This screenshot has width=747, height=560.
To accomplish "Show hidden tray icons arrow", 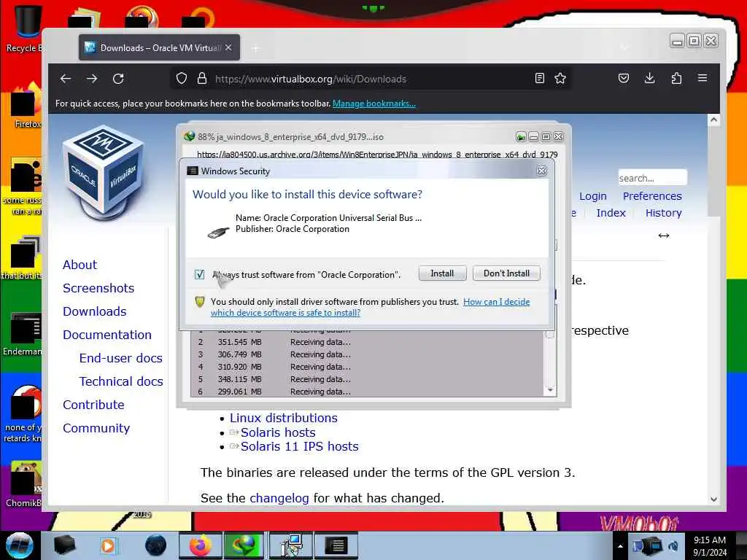I will (620, 546).
